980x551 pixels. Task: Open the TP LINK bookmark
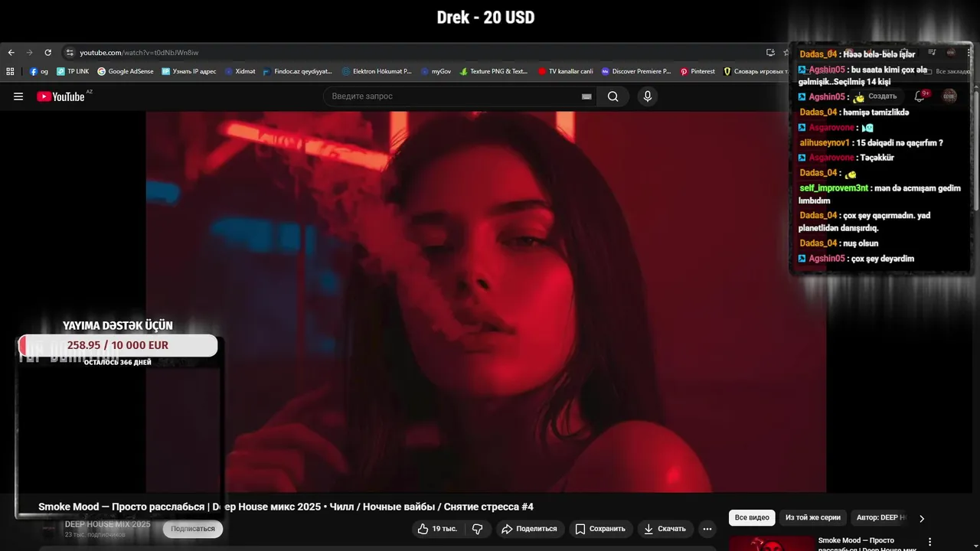tap(73, 71)
